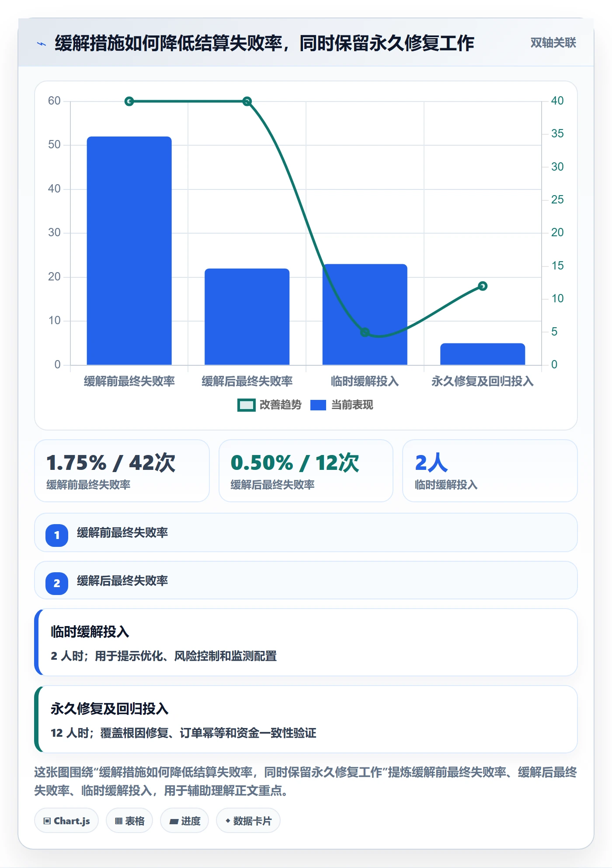The height and width of the screenshot is (868, 612).
Task: Click the 改善趋势 legend label
Action: pyautogui.click(x=281, y=405)
